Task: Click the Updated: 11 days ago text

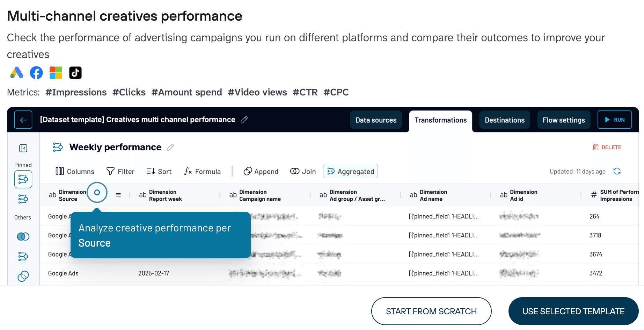Action: pyautogui.click(x=578, y=171)
